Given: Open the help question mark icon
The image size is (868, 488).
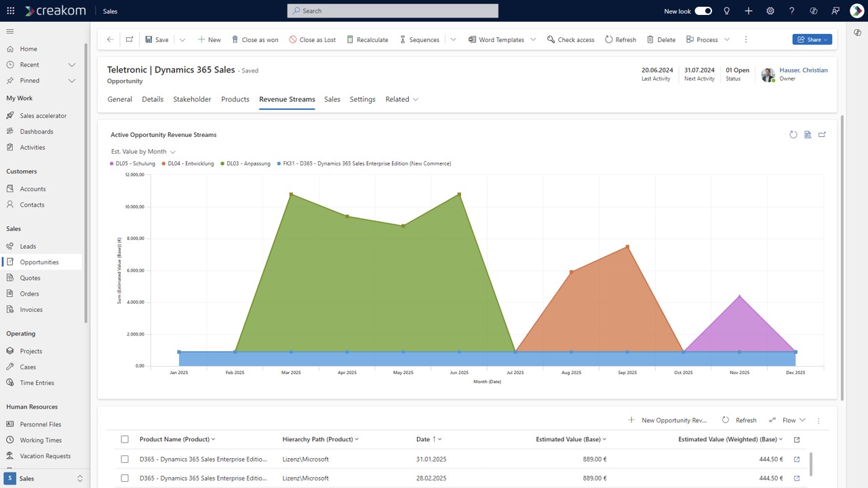Looking at the screenshot, I should click(792, 11).
